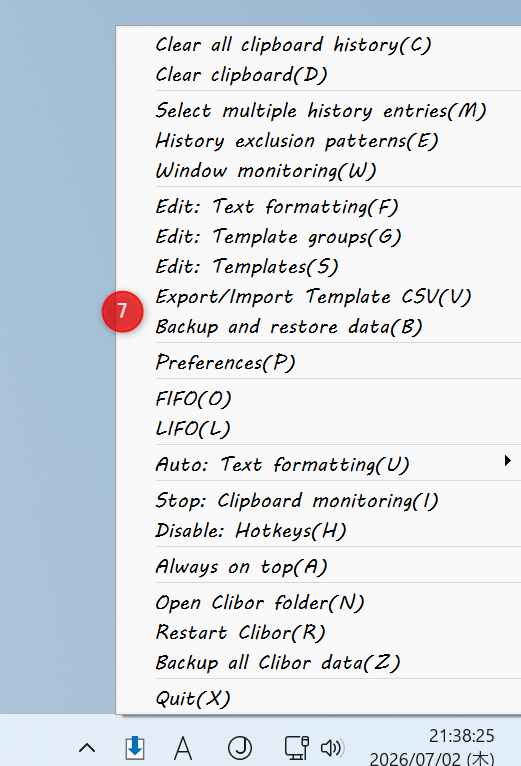
Task: Click the IME letter A indicator
Action: tap(183, 748)
